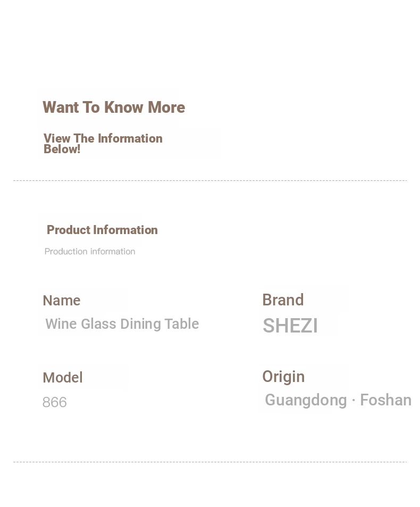This screenshot has height=507, width=420.
Task: Click the dashed divider above Product Information
Action: [x=210, y=180]
